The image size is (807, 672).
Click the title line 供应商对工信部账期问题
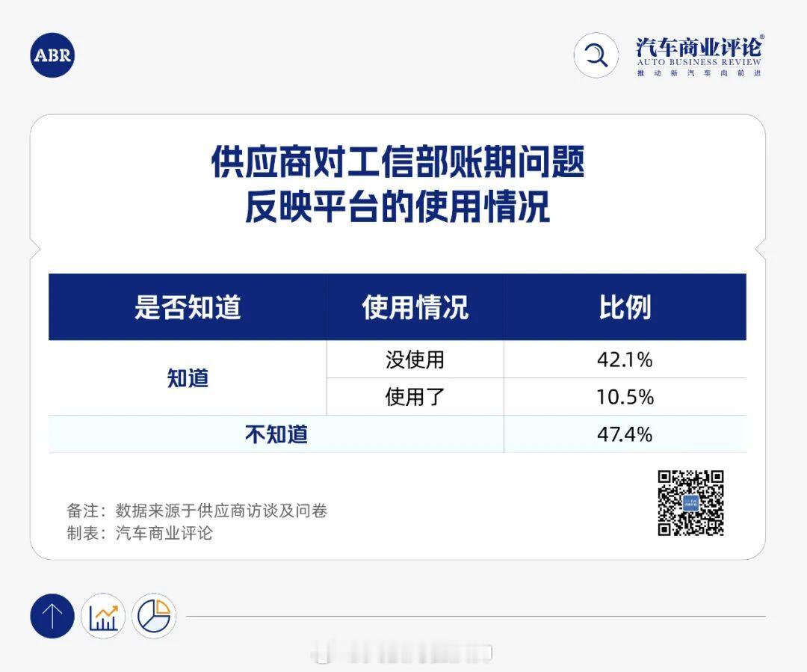click(398, 161)
